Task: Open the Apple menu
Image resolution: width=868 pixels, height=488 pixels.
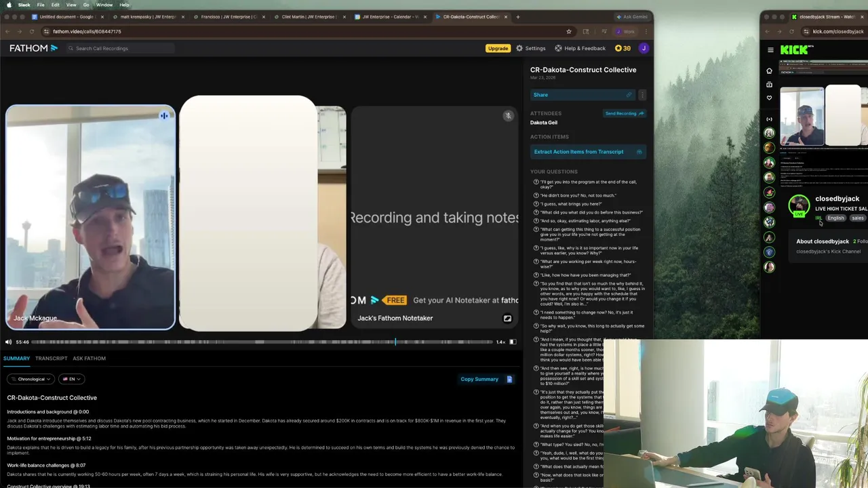Action: tap(9, 5)
